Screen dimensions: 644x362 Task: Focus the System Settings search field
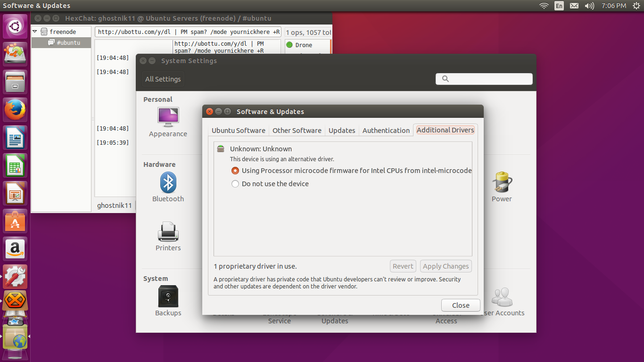coord(484,79)
